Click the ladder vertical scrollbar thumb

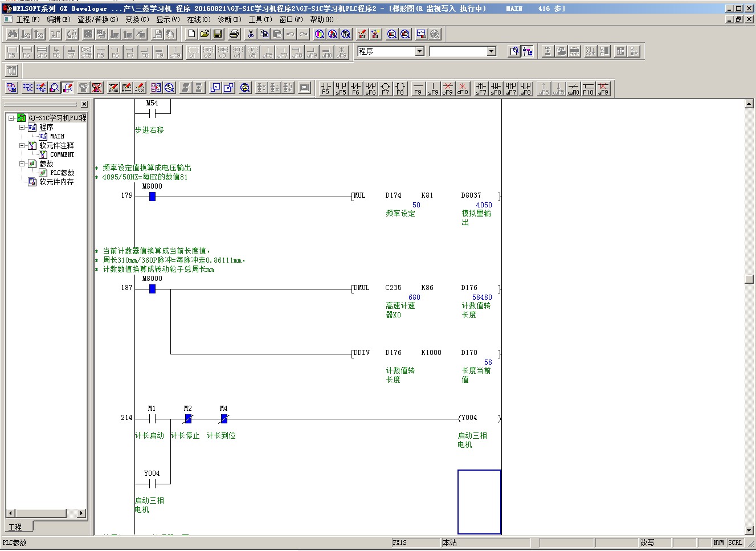[x=749, y=279]
